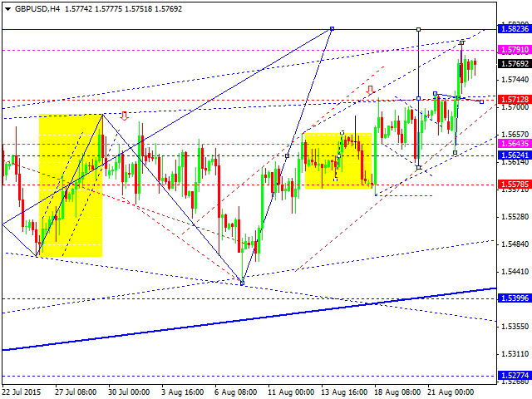
Task: Click the 1.53550 price scale value
Action: (x=515, y=327)
